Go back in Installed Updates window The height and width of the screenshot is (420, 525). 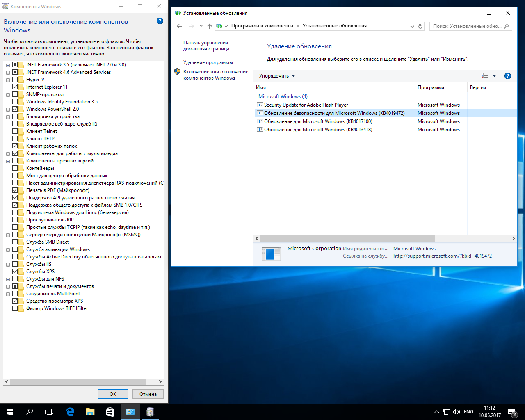point(179,26)
